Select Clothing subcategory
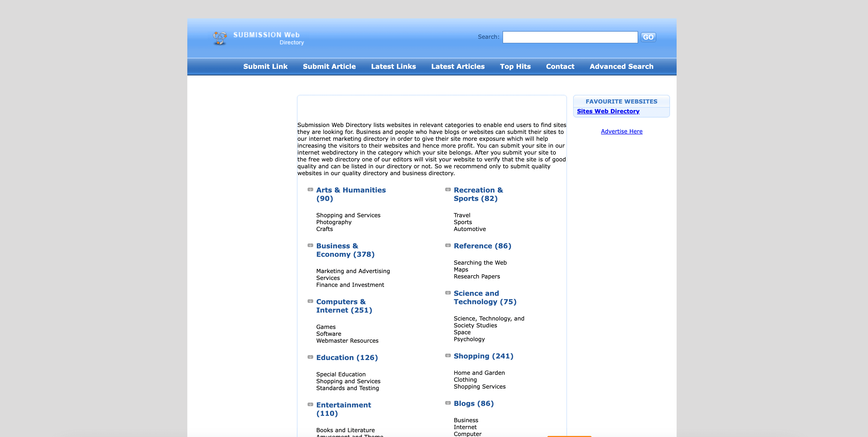This screenshot has height=437, width=868. coord(465,380)
